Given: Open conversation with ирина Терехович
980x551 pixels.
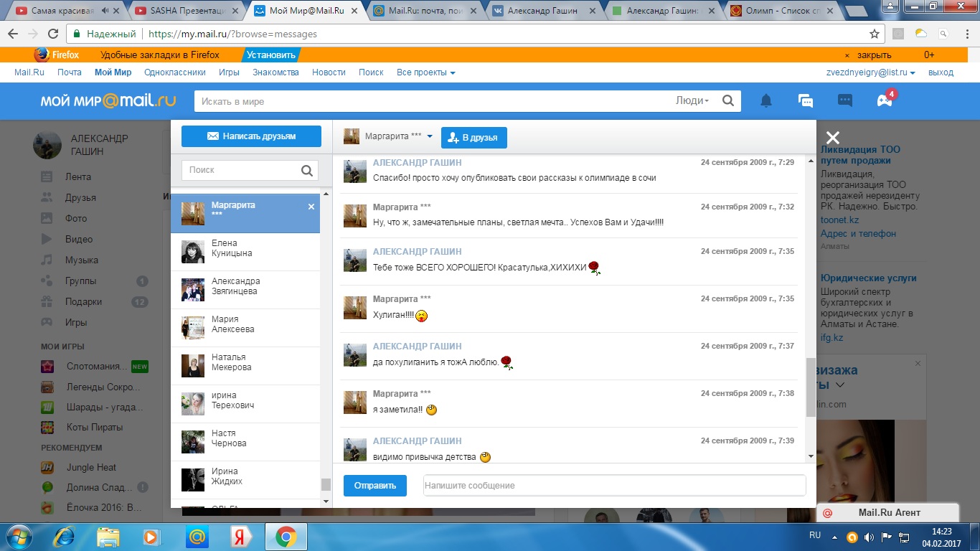Looking at the screenshot, I should coord(245,404).
